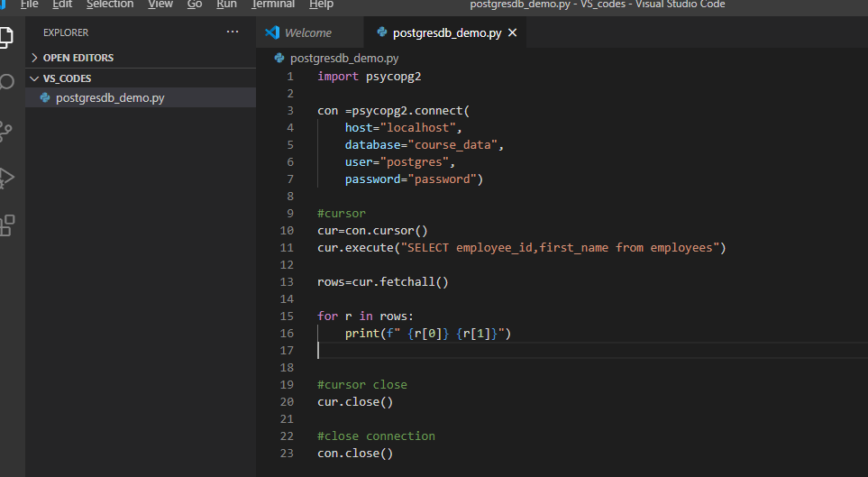Click line number 11 in gutter
This screenshot has width=868, height=477.
click(x=287, y=248)
